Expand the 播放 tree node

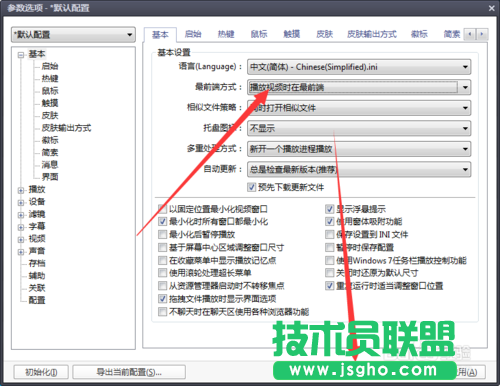(21, 190)
